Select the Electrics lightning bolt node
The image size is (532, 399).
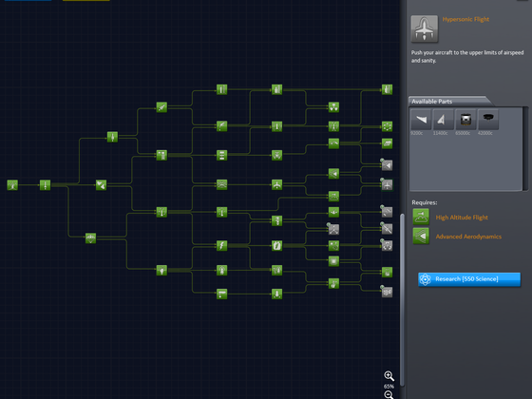click(x=221, y=245)
